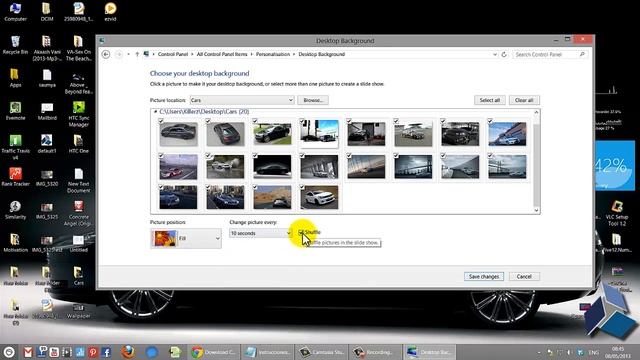This screenshot has width=640, height=360.
Task: Go up one level with Up arrow
Action: click(x=137, y=54)
